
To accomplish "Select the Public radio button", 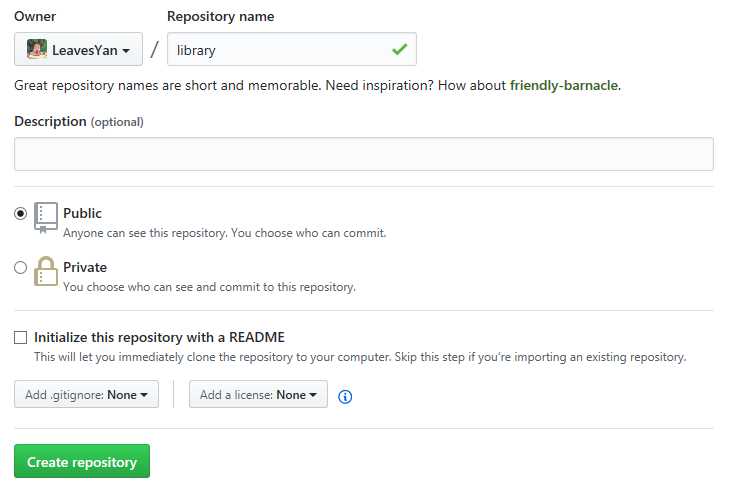I will coord(20,213).
